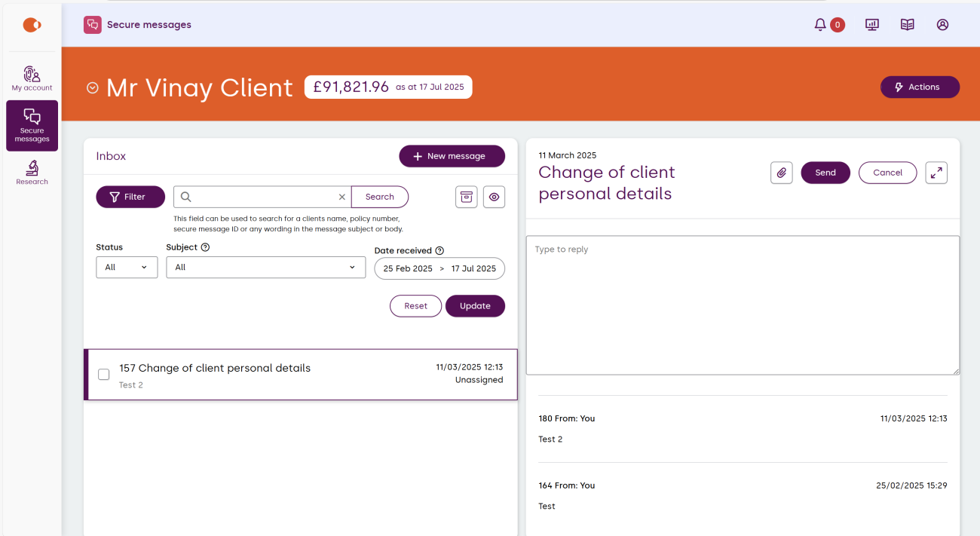Viewport: 980px width, 536px height.
Task: Clear the search field with X icon
Action: [x=341, y=197]
